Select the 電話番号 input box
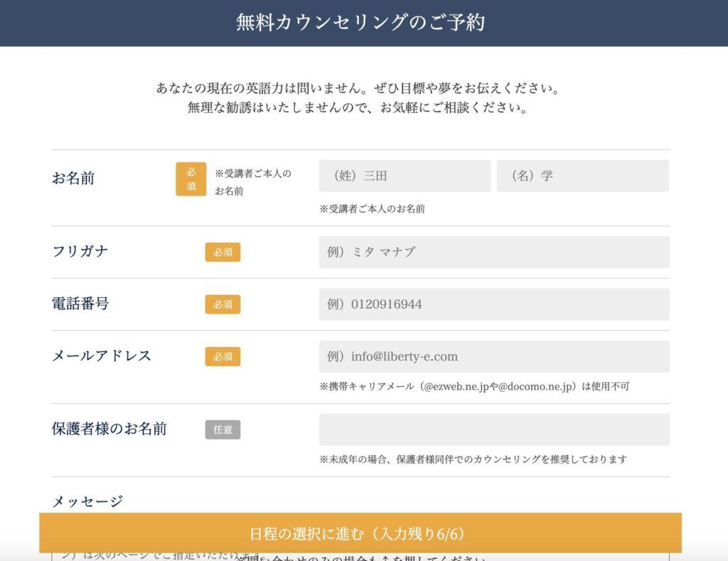The height and width of the screenshot is (561, 728). coord(493,304)
